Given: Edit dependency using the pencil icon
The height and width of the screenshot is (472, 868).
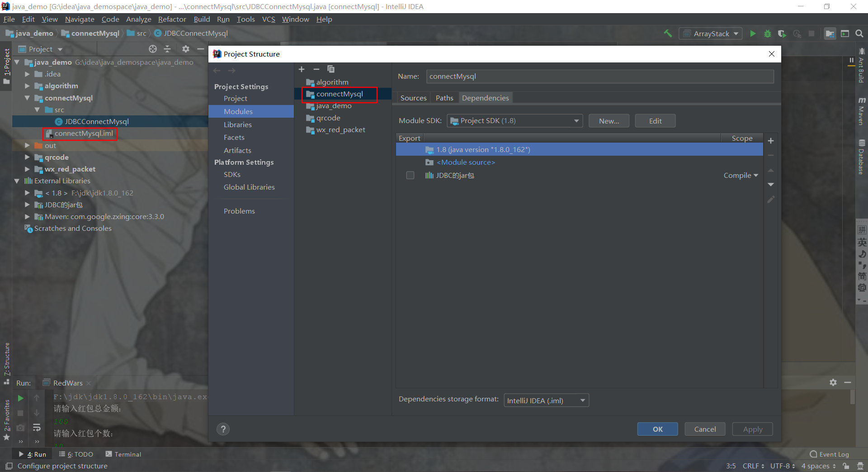Looking at the screenshot, I should (771, 199).
